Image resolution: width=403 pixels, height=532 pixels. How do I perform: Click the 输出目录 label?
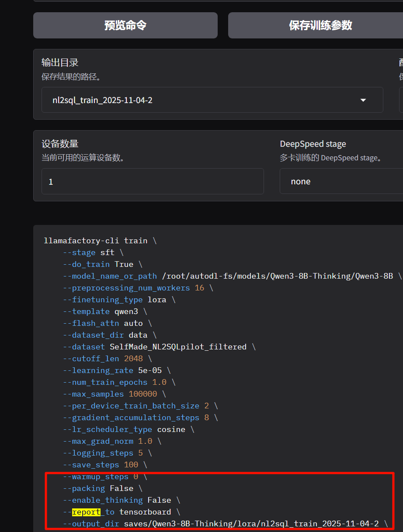point(60,62)
